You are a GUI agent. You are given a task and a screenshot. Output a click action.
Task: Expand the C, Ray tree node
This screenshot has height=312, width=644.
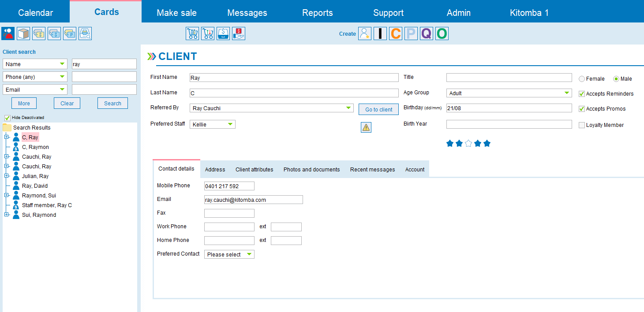(x=7, y=137)
